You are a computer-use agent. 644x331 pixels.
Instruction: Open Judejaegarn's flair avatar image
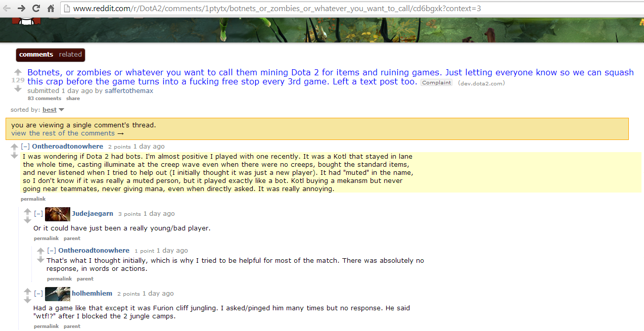click(x=58, y=214)
